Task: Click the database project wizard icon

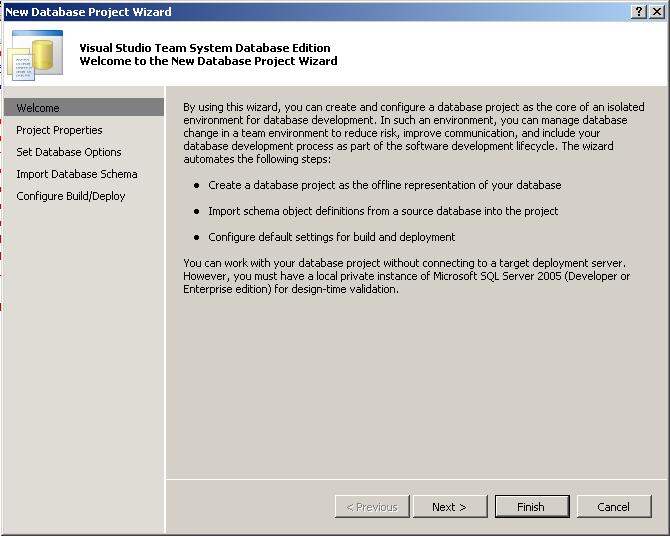Action: (35, 55)
